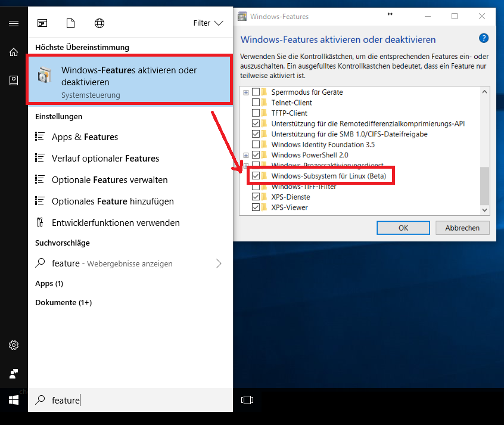Expand the Windows PowerShell 2.0 node

pyautogui.click(x=245, y=155)
